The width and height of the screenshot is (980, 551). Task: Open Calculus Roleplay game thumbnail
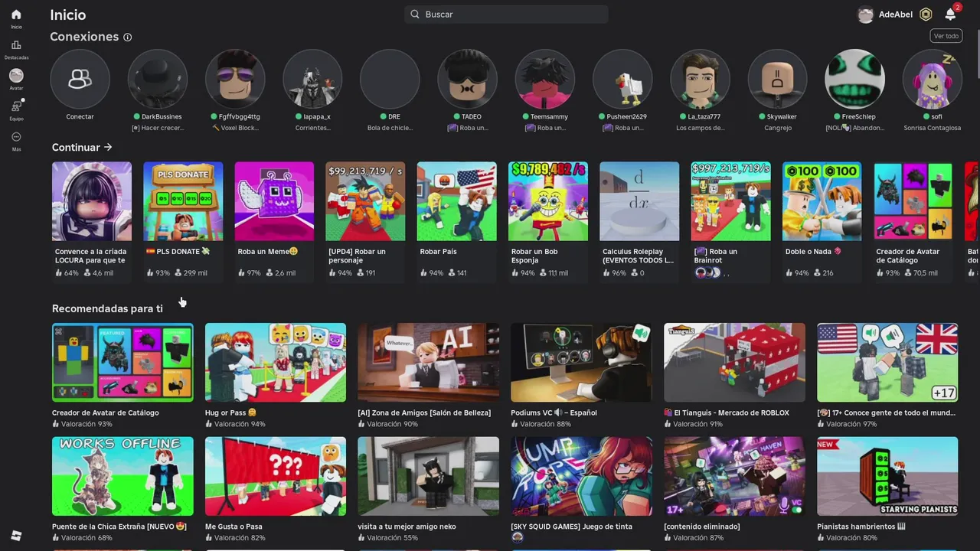(639, 201)
